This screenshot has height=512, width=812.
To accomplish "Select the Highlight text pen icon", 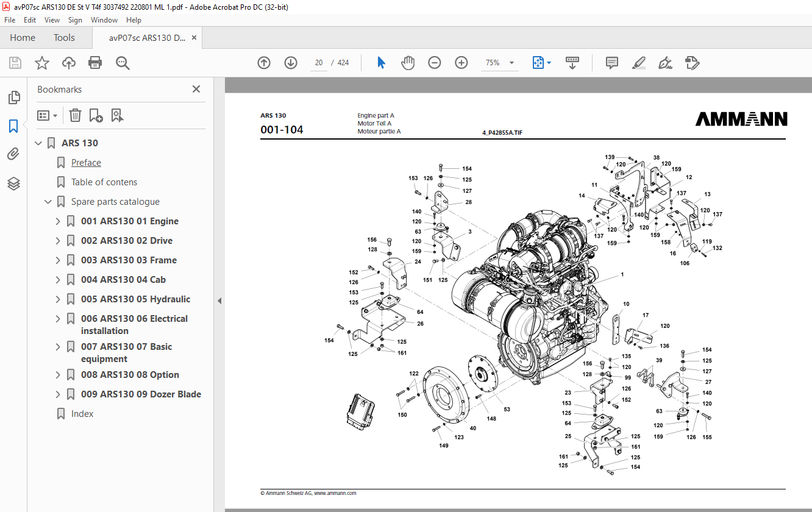I will 639,63.
